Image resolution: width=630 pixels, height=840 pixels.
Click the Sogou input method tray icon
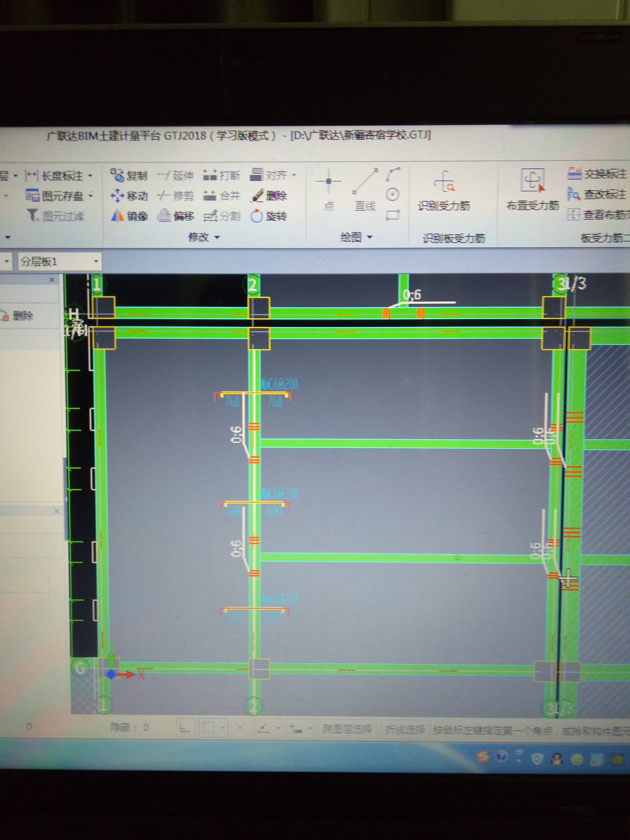pyautogui.click(x=483, y=757)
